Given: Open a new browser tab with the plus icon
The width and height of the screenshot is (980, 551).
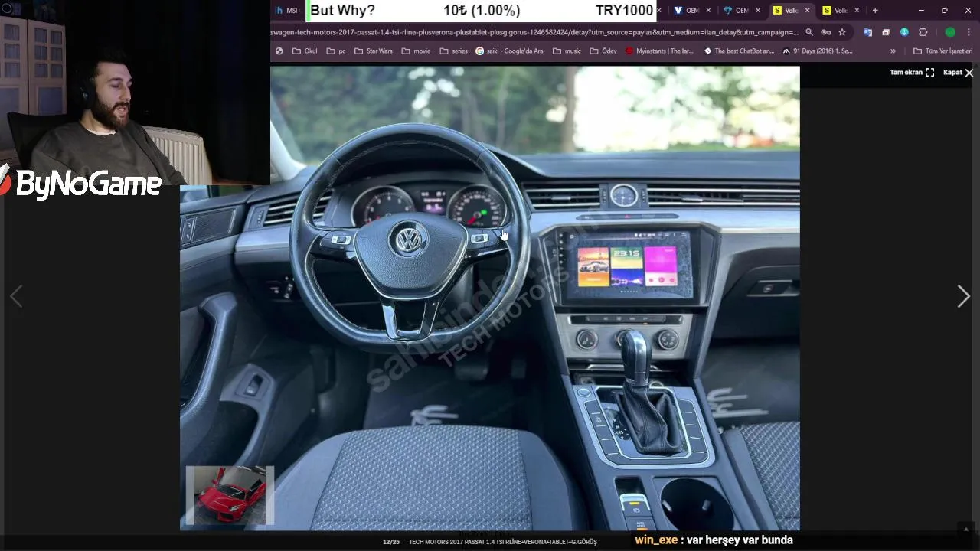Looking at the screenshot, I should tap(875, 10).
